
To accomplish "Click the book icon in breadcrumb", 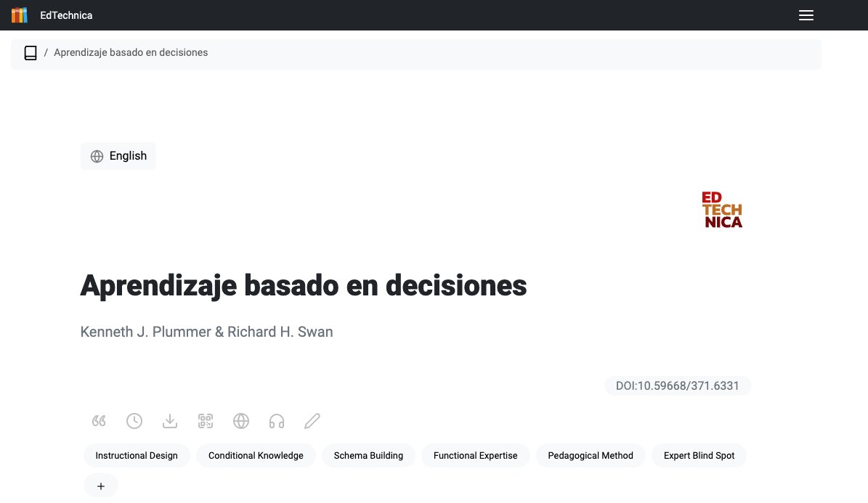I will click(31, 52).
